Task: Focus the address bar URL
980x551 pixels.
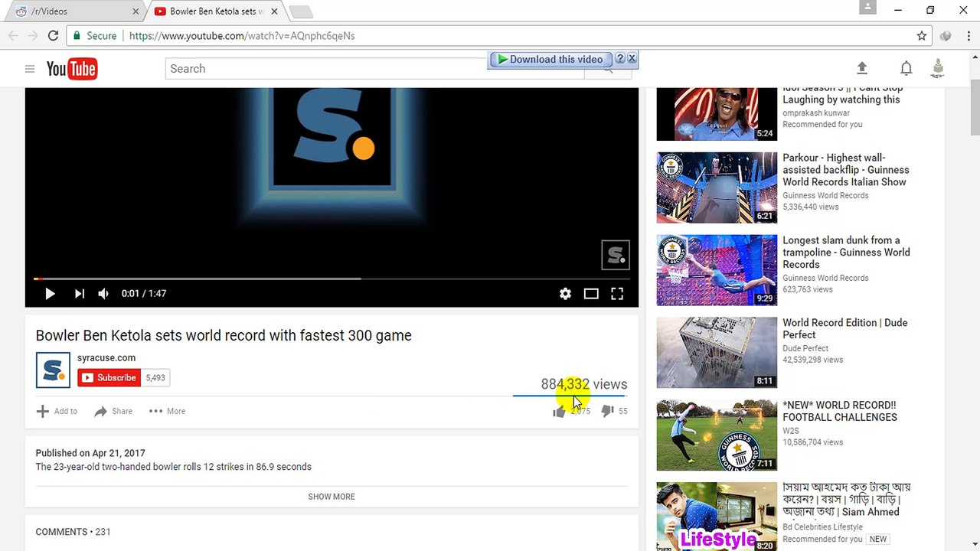Action: 242,36
